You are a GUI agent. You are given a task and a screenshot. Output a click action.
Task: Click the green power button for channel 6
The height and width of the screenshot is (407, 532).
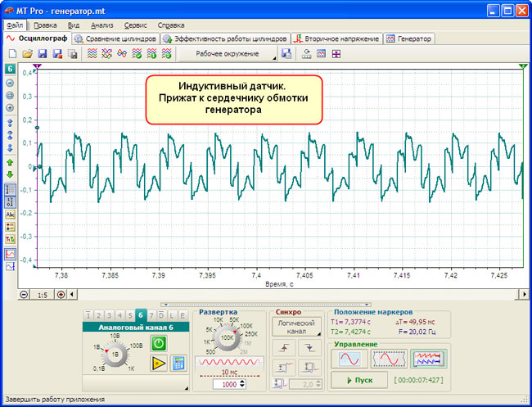pos(159,344)
